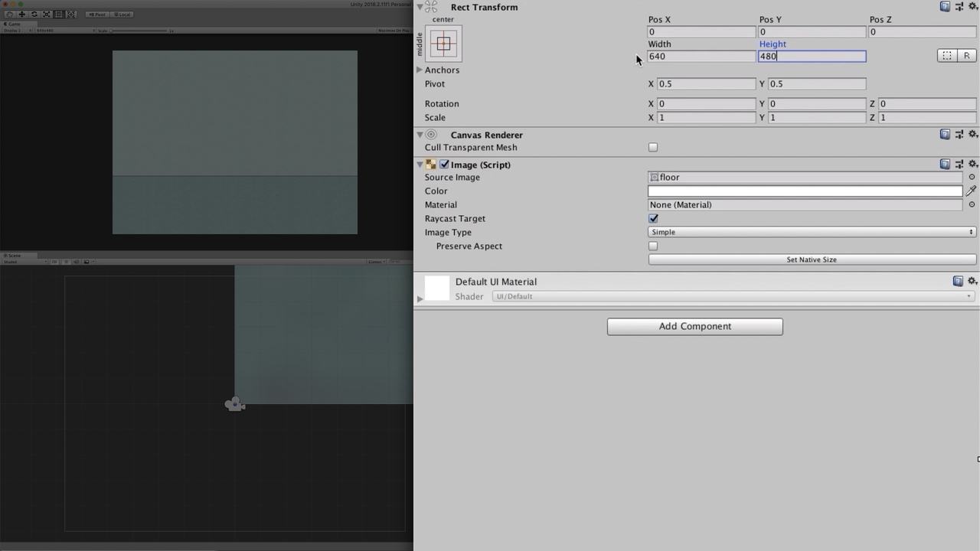This screenshot has height=551, width=980.
Task: Expand the Anchors section
Action: coord(420,70)
